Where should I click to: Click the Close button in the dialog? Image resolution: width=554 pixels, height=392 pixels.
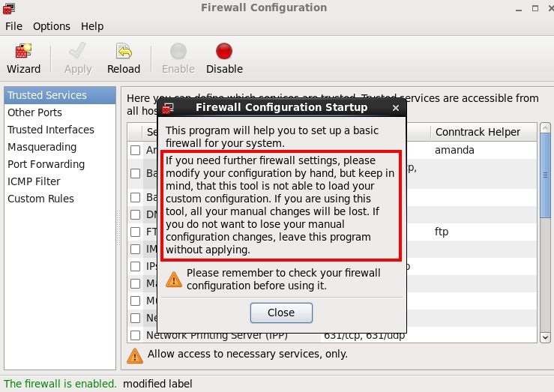pos(281,313)
